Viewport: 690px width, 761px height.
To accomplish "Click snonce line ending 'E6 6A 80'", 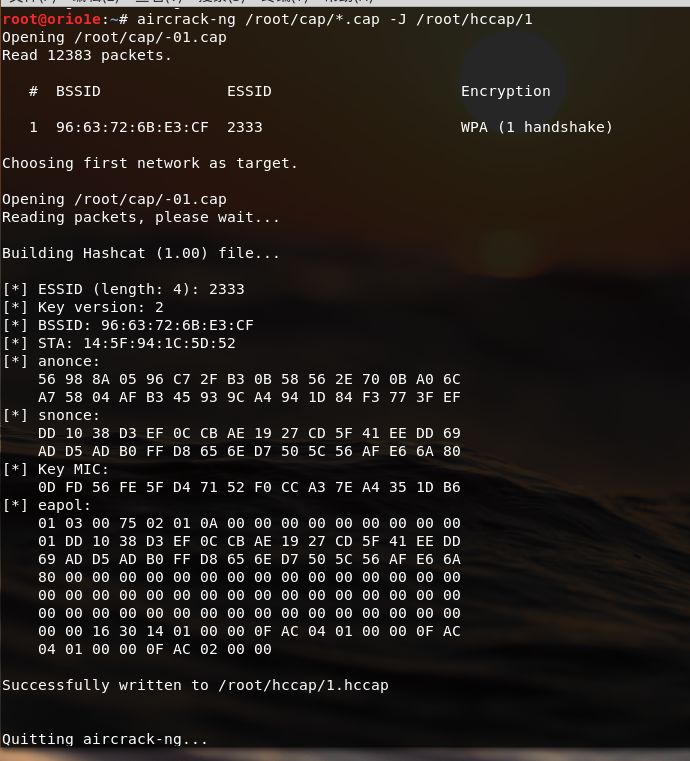I will 249,451.
